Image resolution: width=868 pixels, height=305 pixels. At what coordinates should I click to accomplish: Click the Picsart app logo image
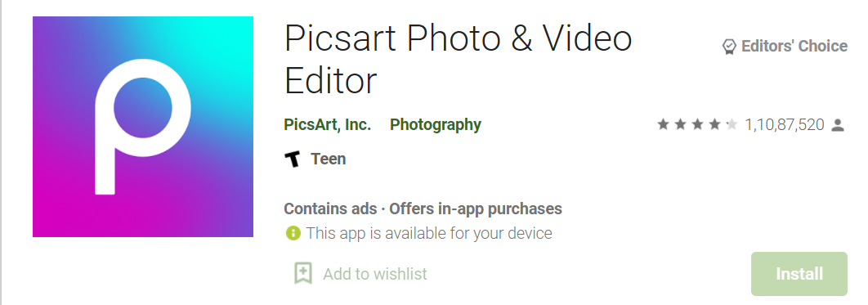point(143,127)
